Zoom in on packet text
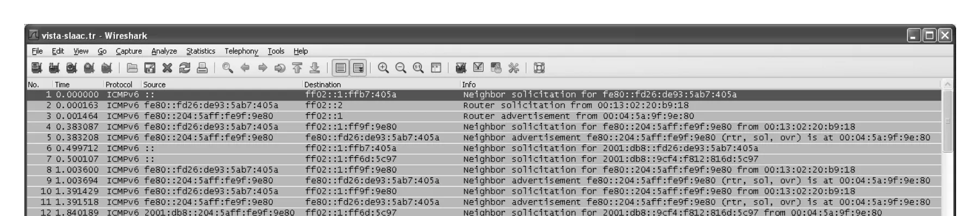Image resolution: width=980 pixels, height=216 pixels. pos(383,68)
